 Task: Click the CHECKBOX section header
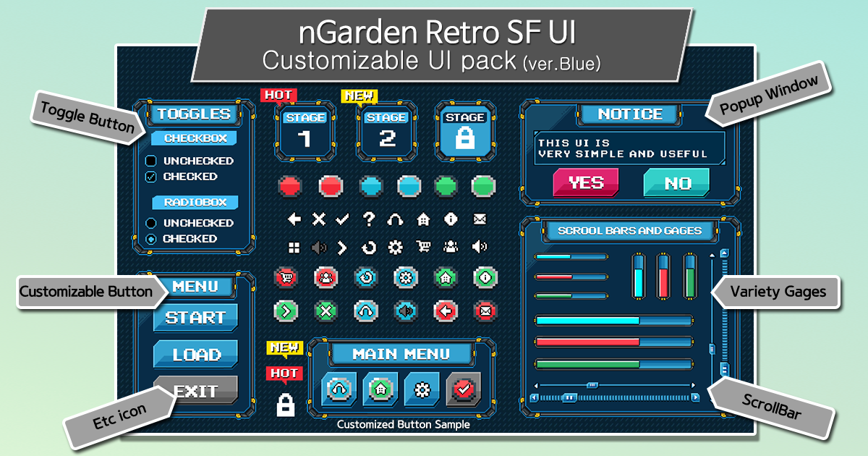(195, 138)
